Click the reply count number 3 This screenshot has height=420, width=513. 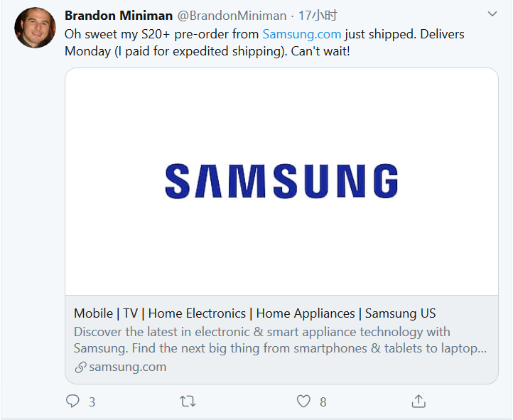coord(92,402)
